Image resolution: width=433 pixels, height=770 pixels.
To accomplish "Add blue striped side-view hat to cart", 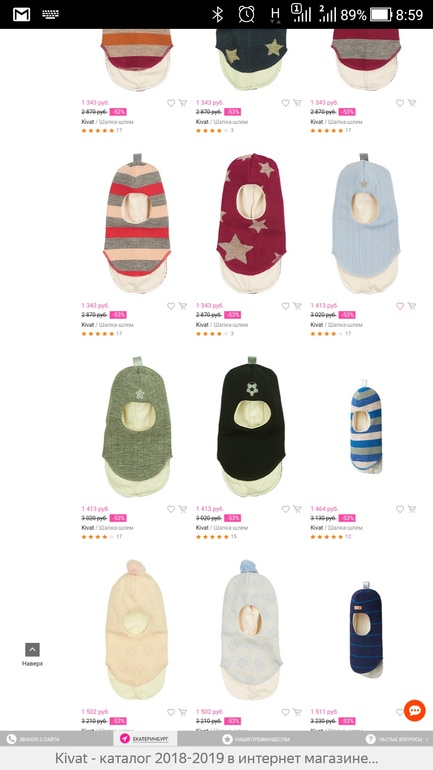I will pyautogui.click(x=412, y=509).
